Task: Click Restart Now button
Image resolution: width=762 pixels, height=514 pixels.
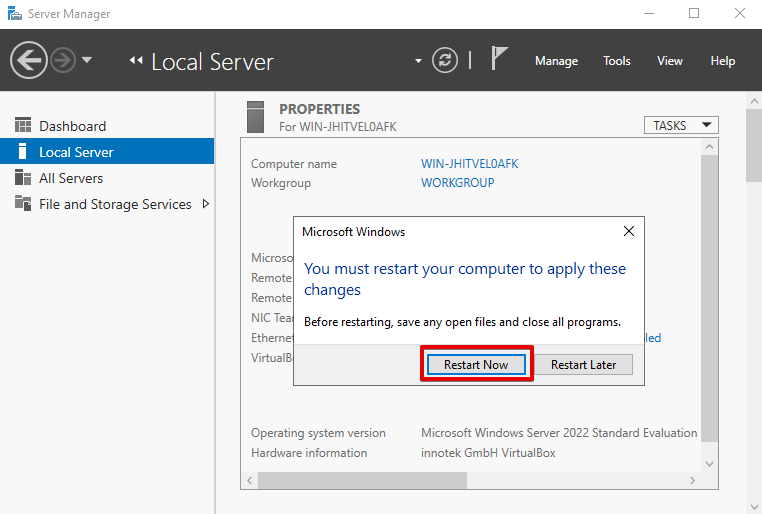Action: (x=476, y=364)
